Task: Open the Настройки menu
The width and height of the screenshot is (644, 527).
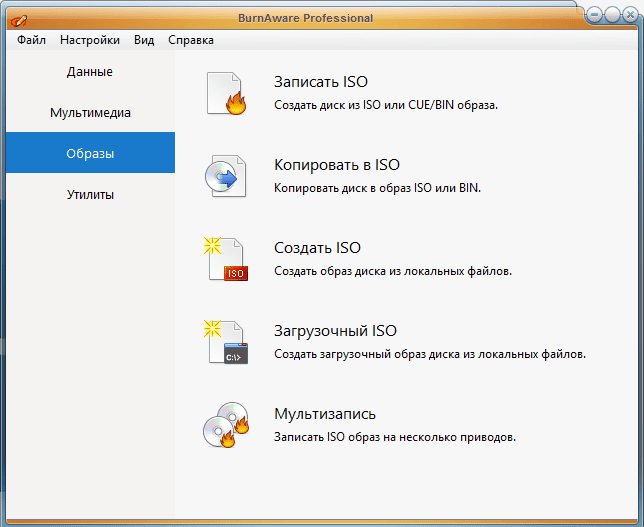Action: [x=90, y=40]
